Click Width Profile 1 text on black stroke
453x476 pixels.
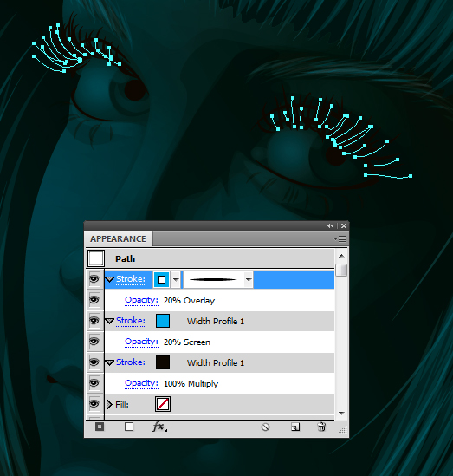click(216, 362)
